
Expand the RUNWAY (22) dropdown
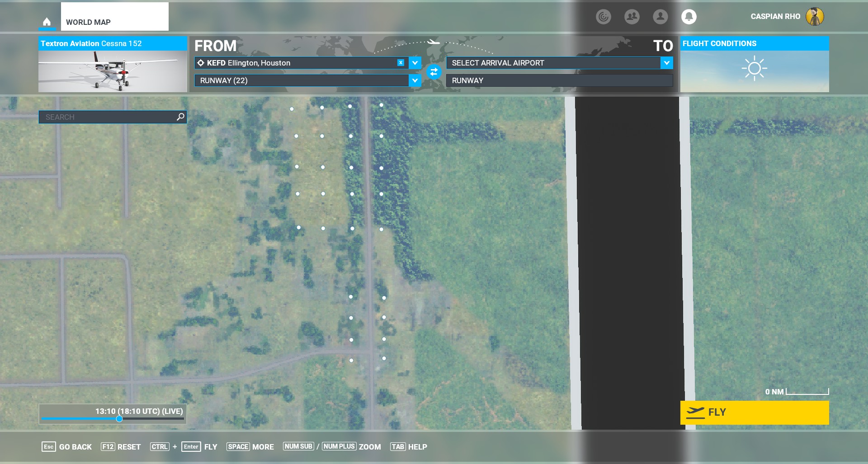(415, 80)
